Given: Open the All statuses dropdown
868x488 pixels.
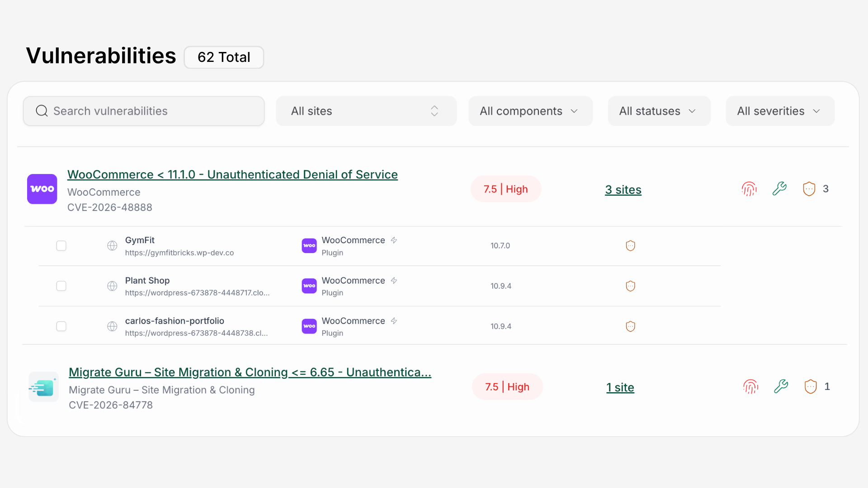Looking at the screenshot, I should point(659,111).
